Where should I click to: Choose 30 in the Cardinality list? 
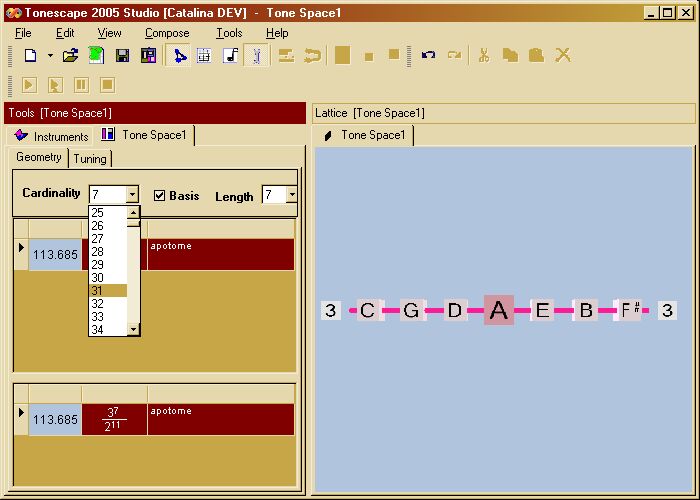point(108,277)
